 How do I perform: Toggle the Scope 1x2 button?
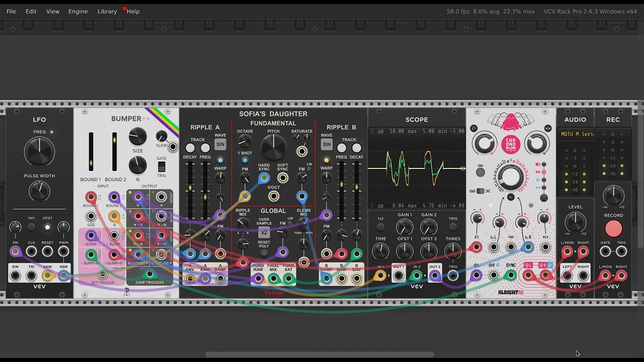(380, 227)
